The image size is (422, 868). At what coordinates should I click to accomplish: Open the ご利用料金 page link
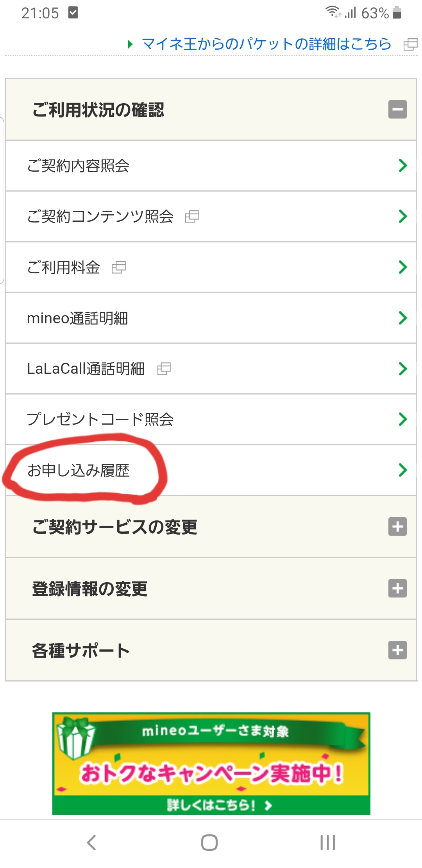(x=63, y=267)
